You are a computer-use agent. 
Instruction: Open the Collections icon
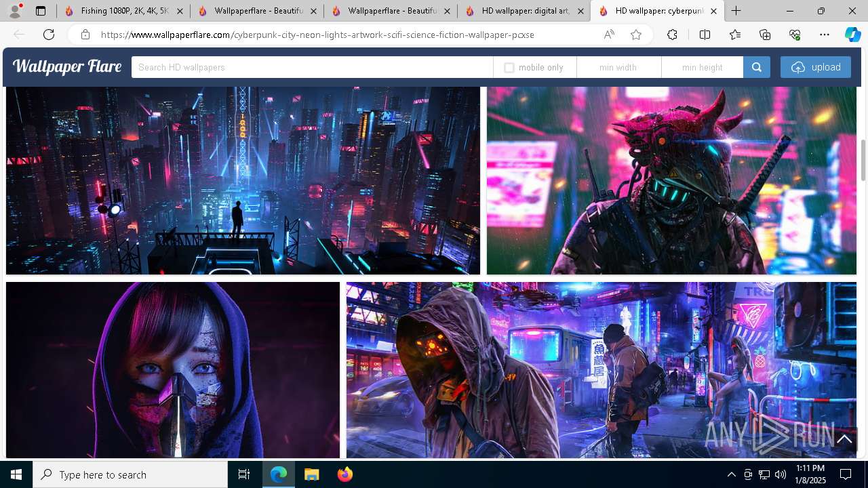765,35
